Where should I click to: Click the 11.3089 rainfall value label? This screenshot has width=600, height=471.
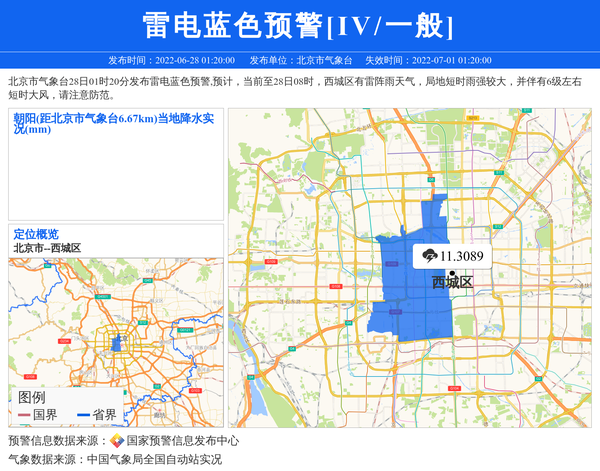(461, 256)
